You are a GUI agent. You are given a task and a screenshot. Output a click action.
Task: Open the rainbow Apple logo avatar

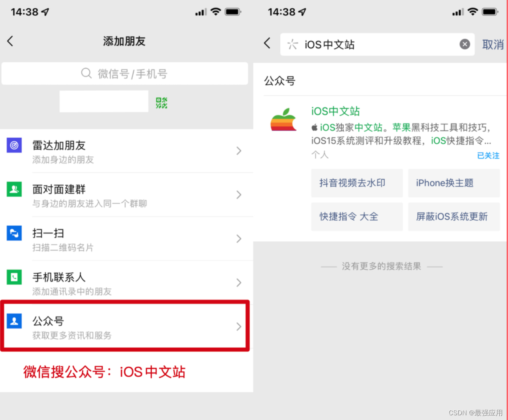(x=284, y=120)
